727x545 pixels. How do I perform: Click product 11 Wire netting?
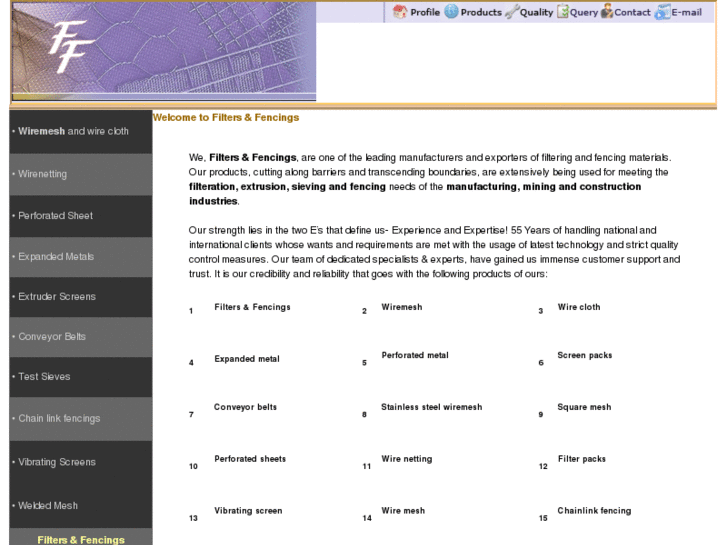pyautogui.click(x=407, y=459)
